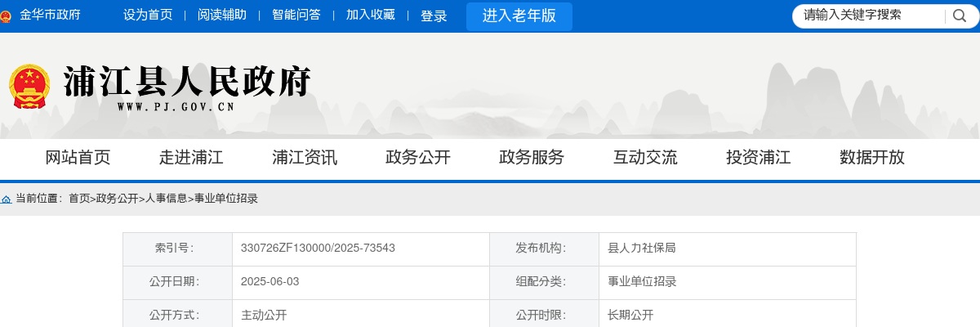
Task: Open 政务公开 in main navigation
Action: (418, 158)
